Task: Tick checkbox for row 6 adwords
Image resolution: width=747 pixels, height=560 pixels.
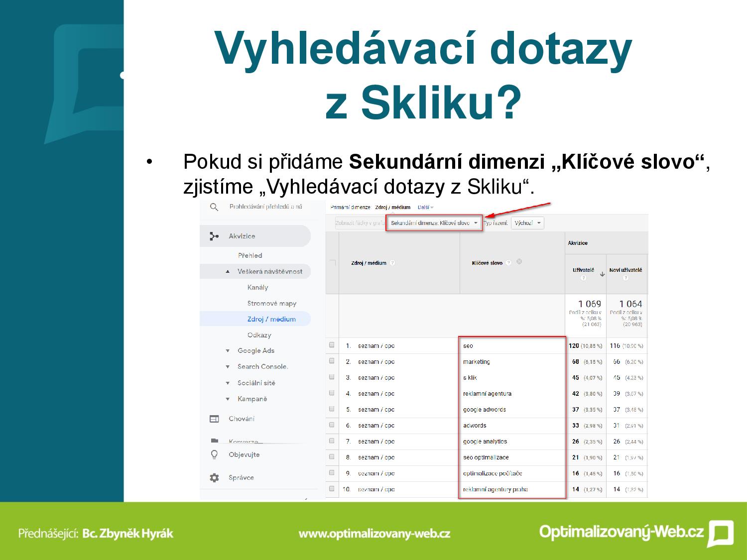Action: point(332,425)
